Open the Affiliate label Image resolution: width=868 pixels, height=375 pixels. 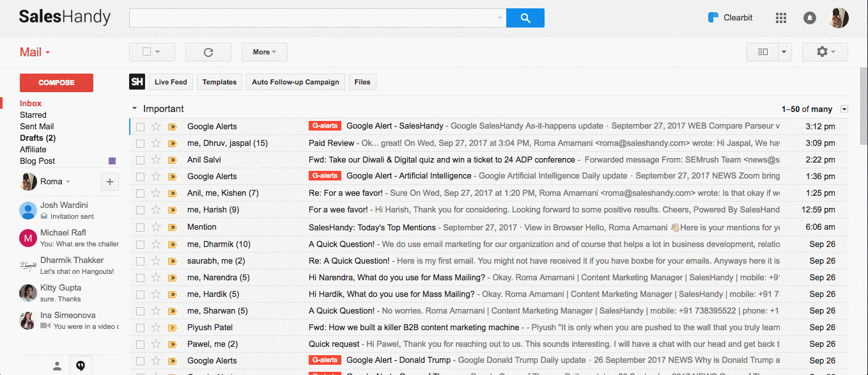(33, 150)
